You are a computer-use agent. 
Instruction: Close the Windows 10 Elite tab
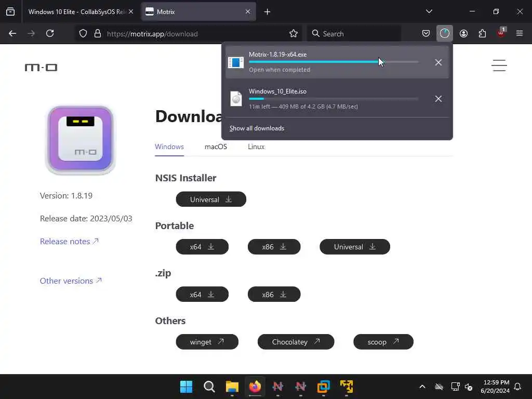(131, 12)
